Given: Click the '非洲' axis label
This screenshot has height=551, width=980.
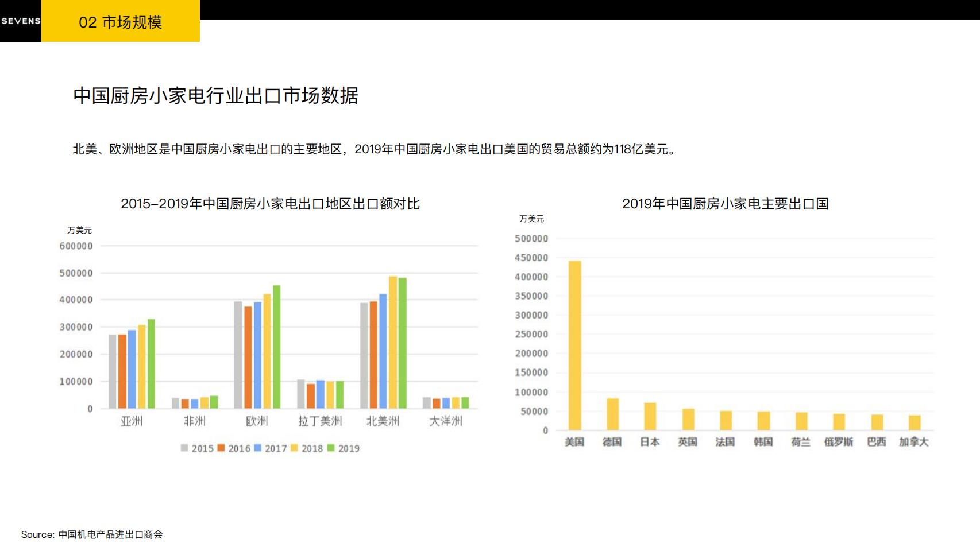Looking at the screenshot, I should [195, 421].
